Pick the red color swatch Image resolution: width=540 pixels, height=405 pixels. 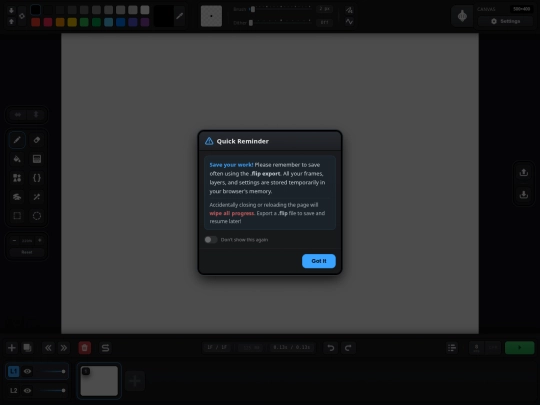point(35,22)
